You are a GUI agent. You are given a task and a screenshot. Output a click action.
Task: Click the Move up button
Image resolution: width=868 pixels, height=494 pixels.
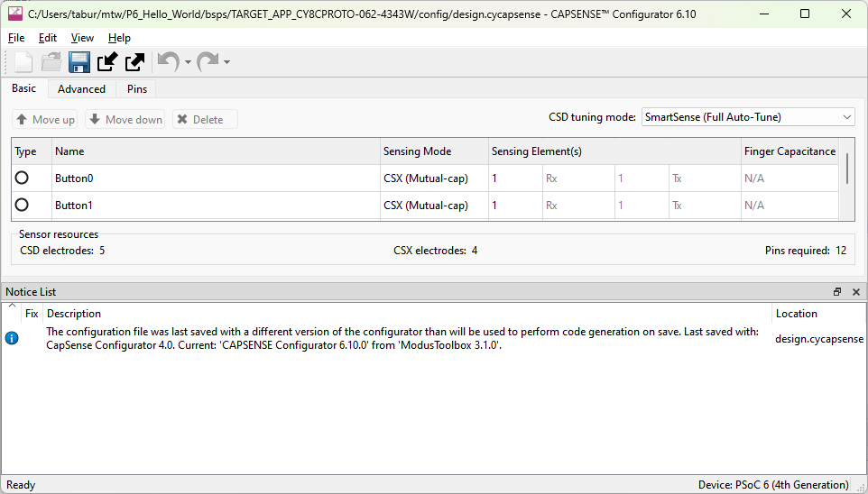(x=45, y=120)
